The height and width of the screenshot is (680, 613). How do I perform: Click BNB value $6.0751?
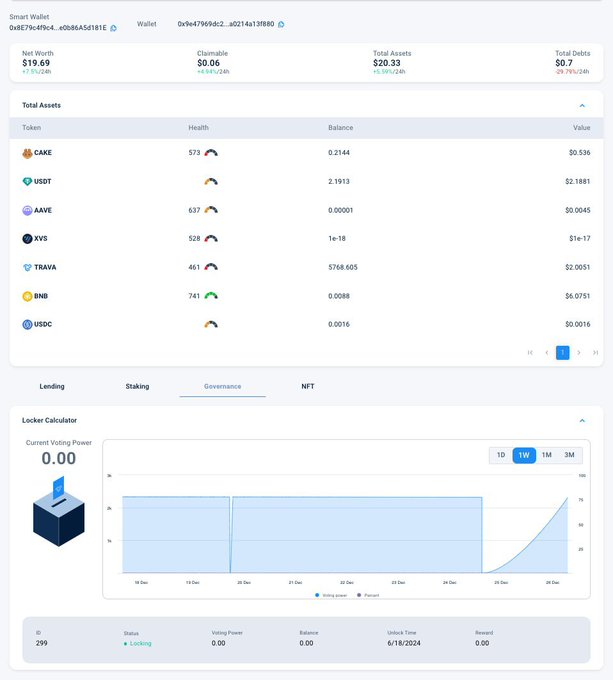point(577,296)
